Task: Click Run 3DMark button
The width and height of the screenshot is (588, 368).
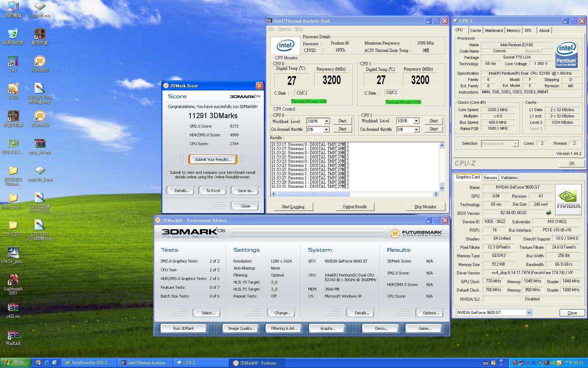Action: point(183,328)
